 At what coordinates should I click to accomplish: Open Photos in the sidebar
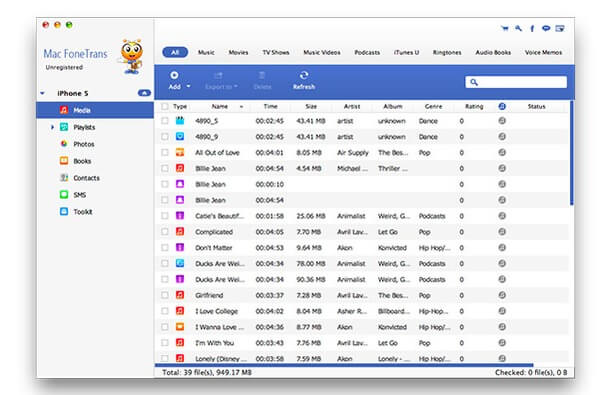point(83,144)
